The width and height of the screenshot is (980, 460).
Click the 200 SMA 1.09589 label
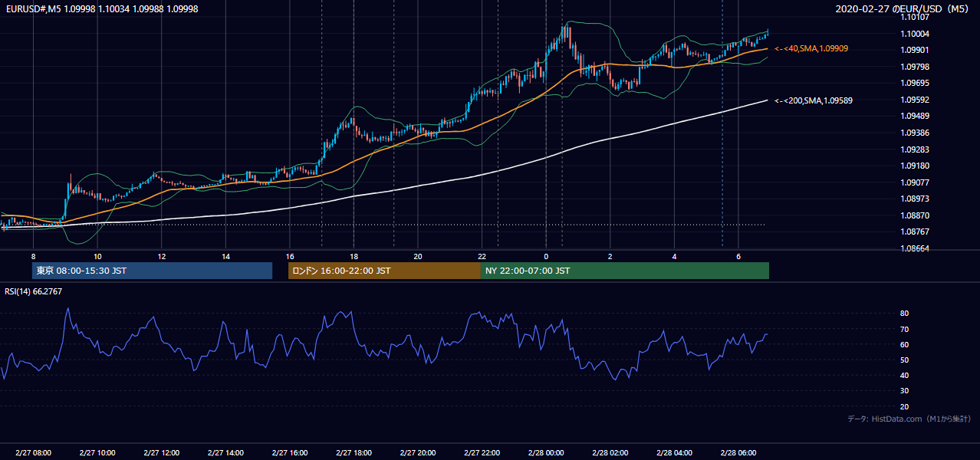coord(814,100)
